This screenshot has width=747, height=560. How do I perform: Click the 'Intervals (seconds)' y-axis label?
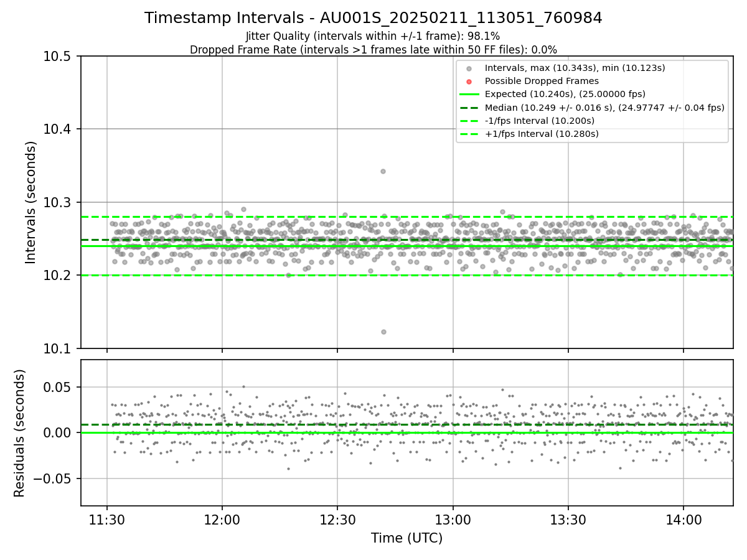coord(31,202)
